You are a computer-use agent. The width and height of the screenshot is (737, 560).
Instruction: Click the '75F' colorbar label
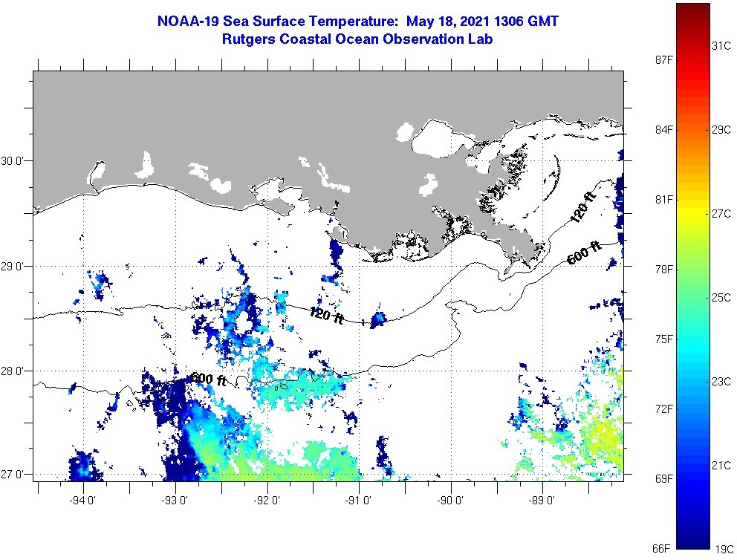pyautogui.click(x=663, y=339)
